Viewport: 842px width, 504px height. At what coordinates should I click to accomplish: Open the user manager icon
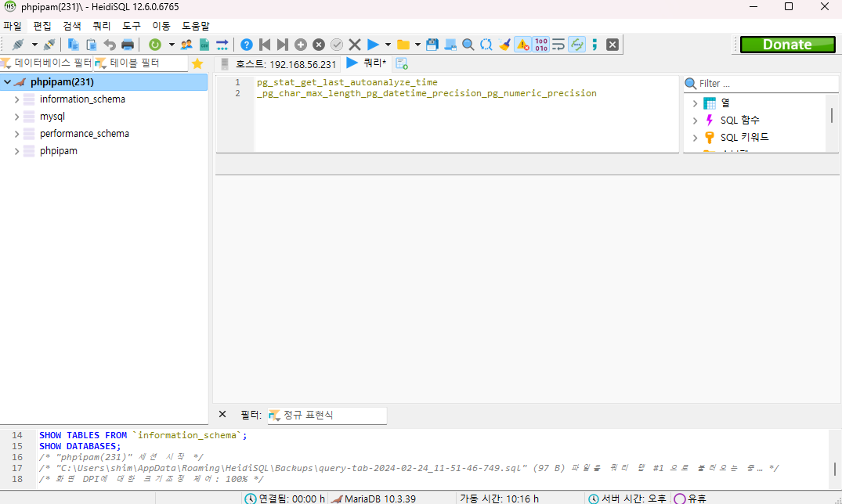click(186, 45)
